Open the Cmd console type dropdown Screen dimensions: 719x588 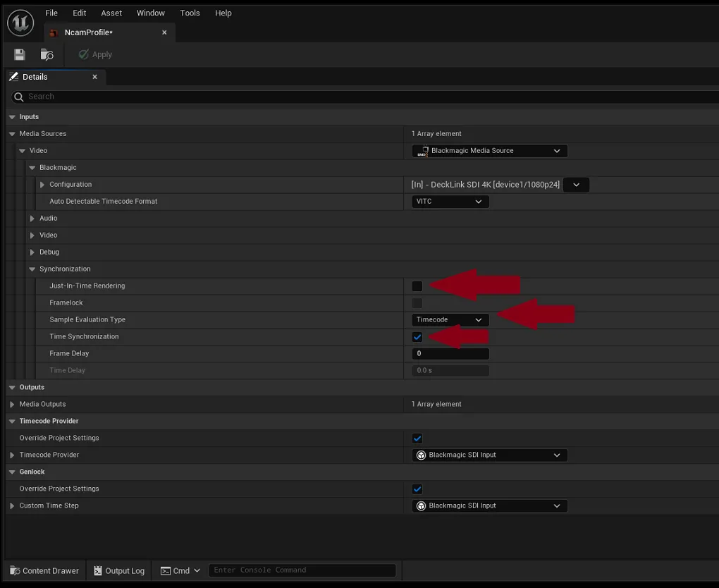pyautogui.click(x=180, y=570)
